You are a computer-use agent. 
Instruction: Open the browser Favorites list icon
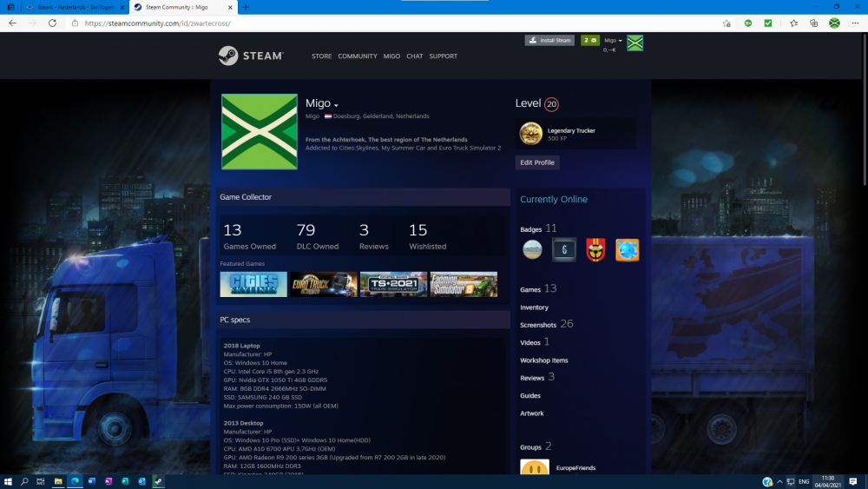(x=793, y=23)
